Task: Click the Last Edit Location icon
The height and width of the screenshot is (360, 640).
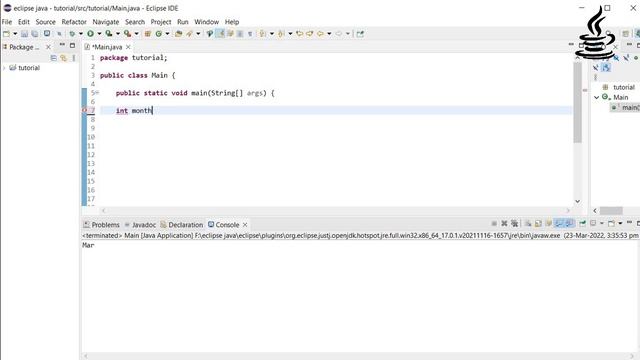Action: point(300,34)
